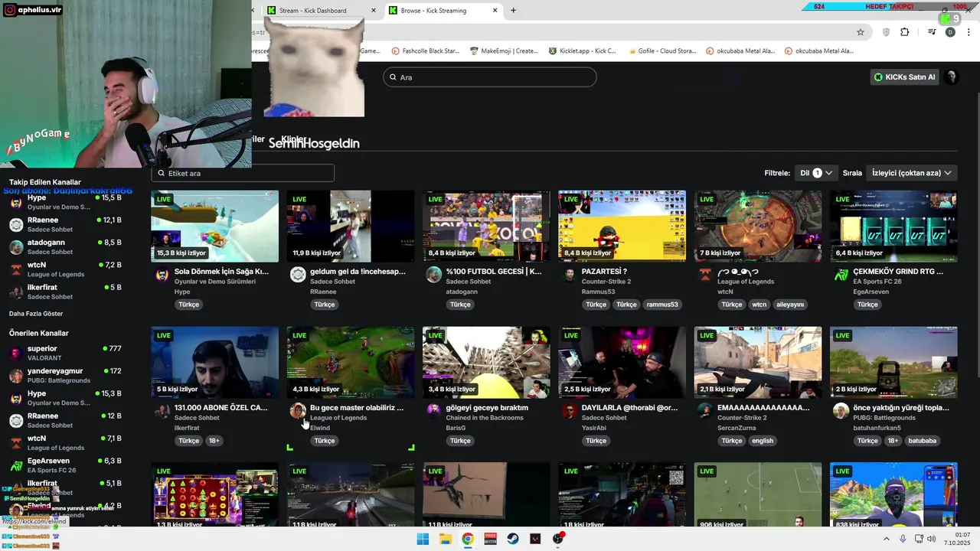The image size is (980, 551).
Task: Open the Sırala İzleyici sort dropdown
Action: click(x=912, y=173)
